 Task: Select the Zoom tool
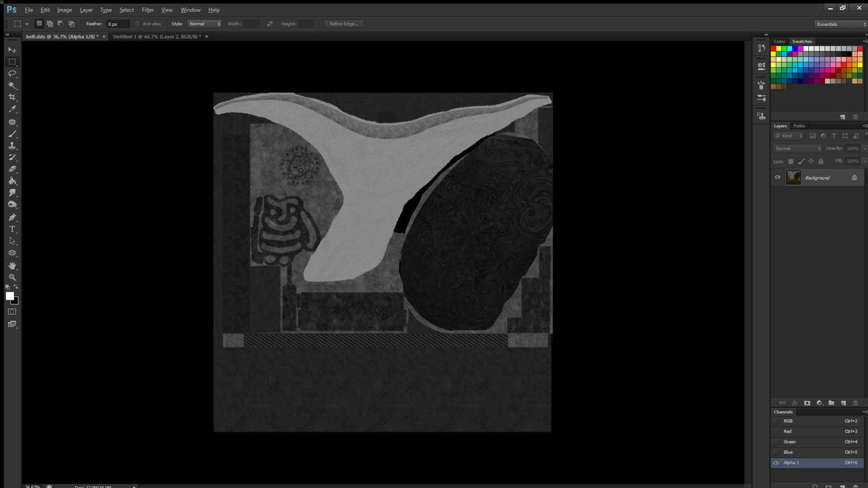pos(12,277)
